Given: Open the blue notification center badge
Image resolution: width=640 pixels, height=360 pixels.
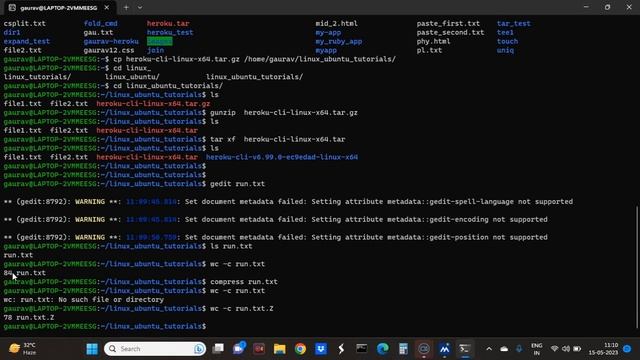Looking at the screenshot, I should coord(627,349).
